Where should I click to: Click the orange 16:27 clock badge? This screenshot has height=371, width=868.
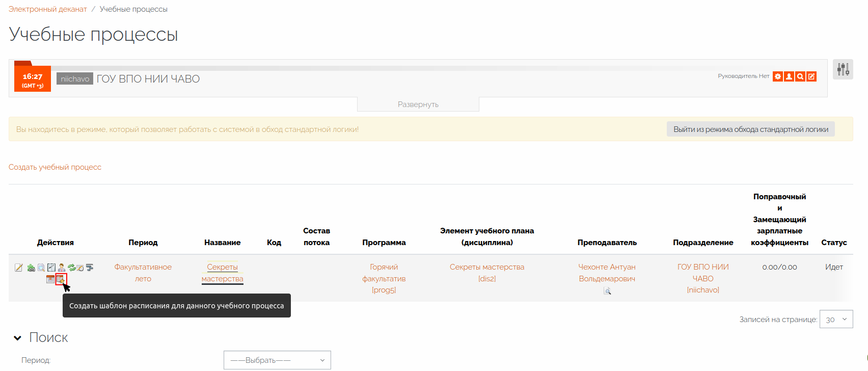click(x=33, y=79)
